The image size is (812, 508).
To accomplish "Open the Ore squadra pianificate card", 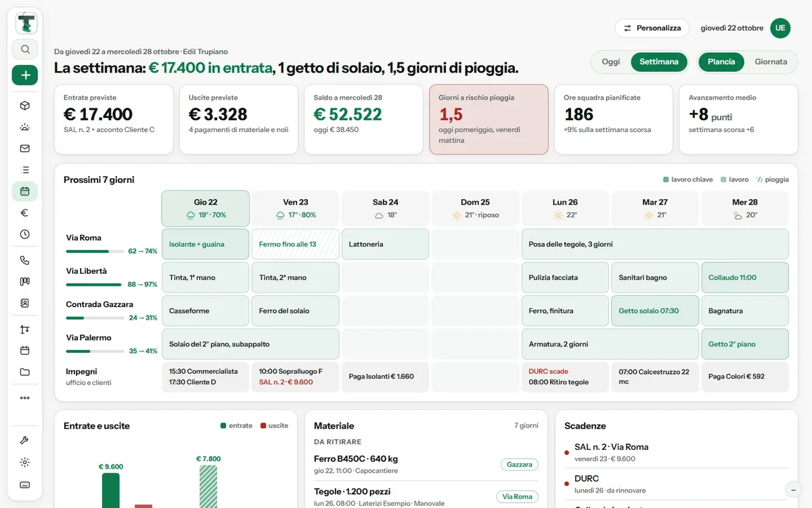I will pos(614,119).
